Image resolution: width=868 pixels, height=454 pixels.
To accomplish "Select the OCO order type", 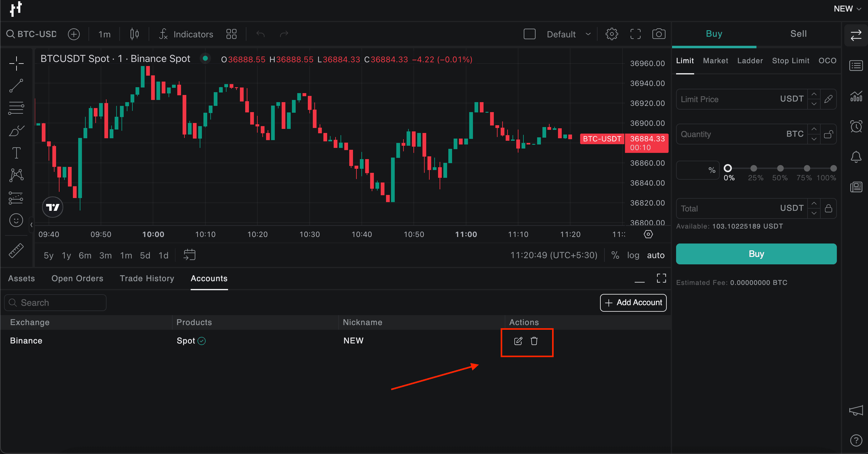I will [827, 61].
